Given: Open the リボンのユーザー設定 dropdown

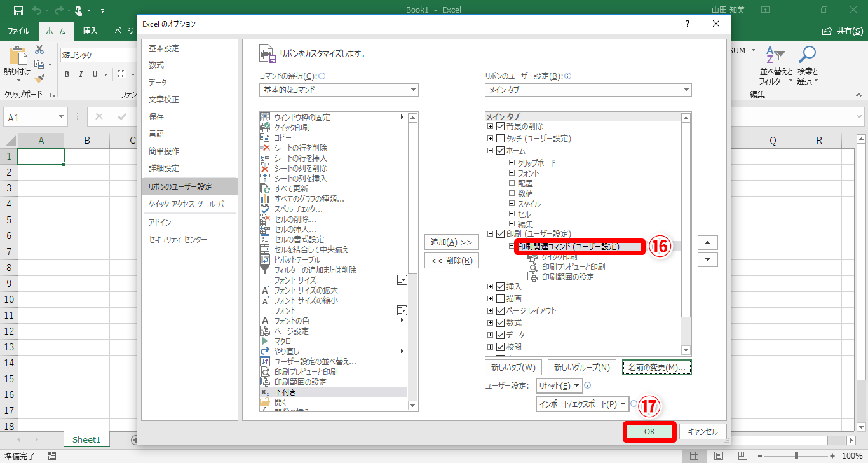Looking at the screenshot, I should pos(588,90).
